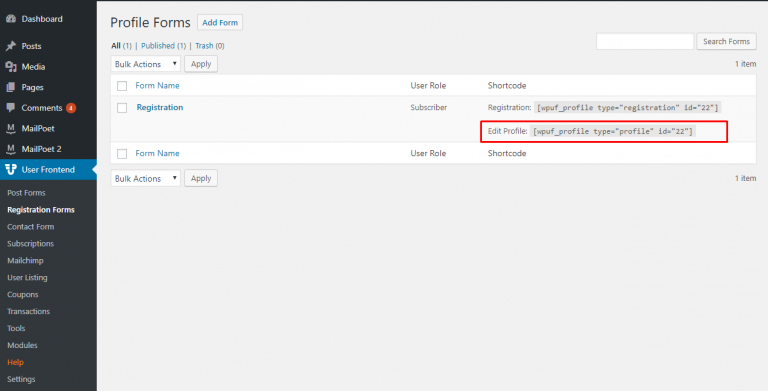Image resolution: width=768 pixels, height=391 pixels.
Task: Open the top Bulk Actions dropdown
Action: [x=145, y=64]
